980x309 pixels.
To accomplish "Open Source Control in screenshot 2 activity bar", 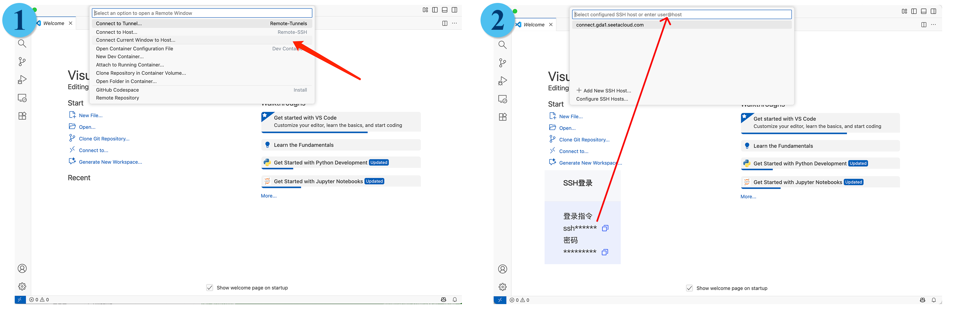I will (502, 63).
